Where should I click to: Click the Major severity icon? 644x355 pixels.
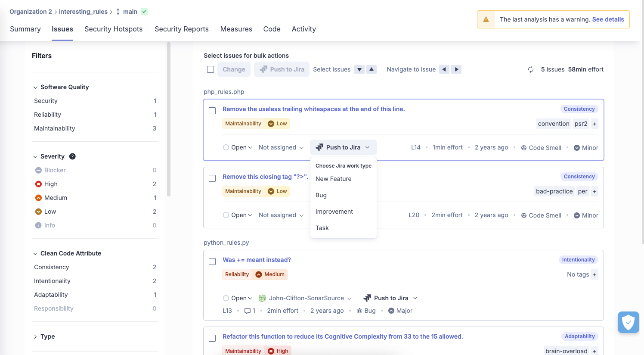pyautogui.click(x=391, y=310)
